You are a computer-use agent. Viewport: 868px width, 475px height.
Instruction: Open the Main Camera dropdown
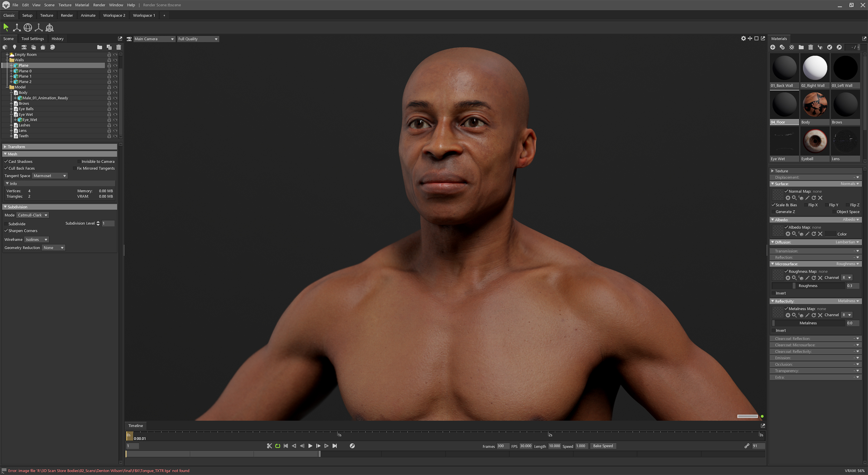[154, 39]
